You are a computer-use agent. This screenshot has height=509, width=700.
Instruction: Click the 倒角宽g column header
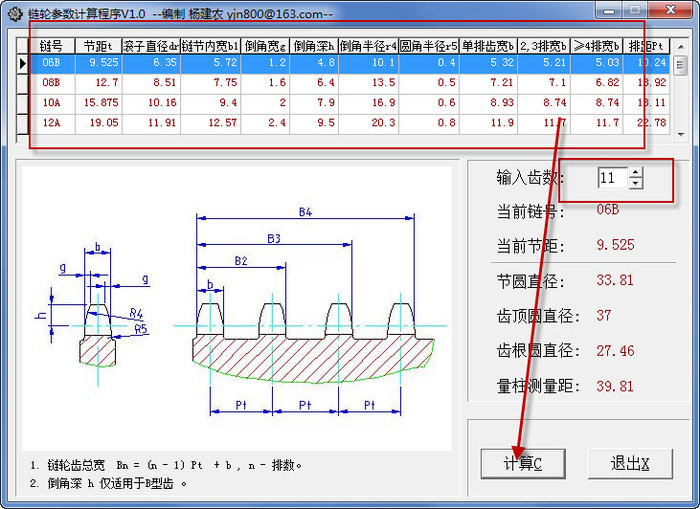(265, 45)
